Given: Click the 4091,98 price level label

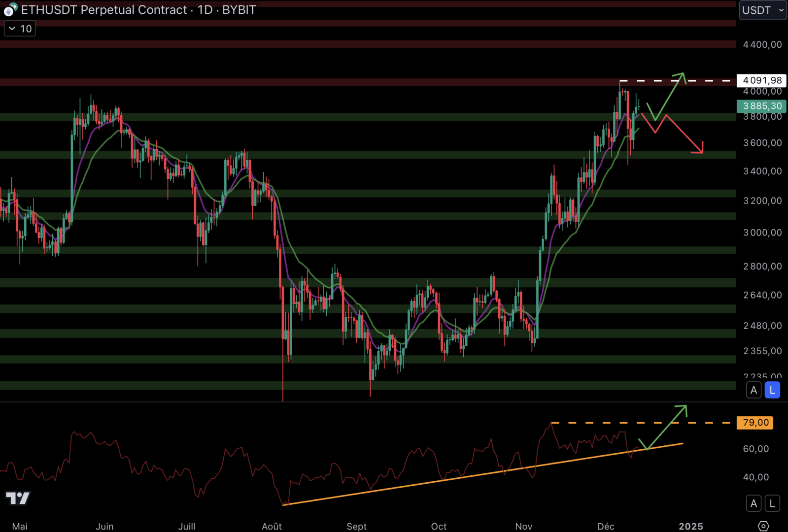Looking at the screenshot, I should pyautogui.click(x=762, y=80).
